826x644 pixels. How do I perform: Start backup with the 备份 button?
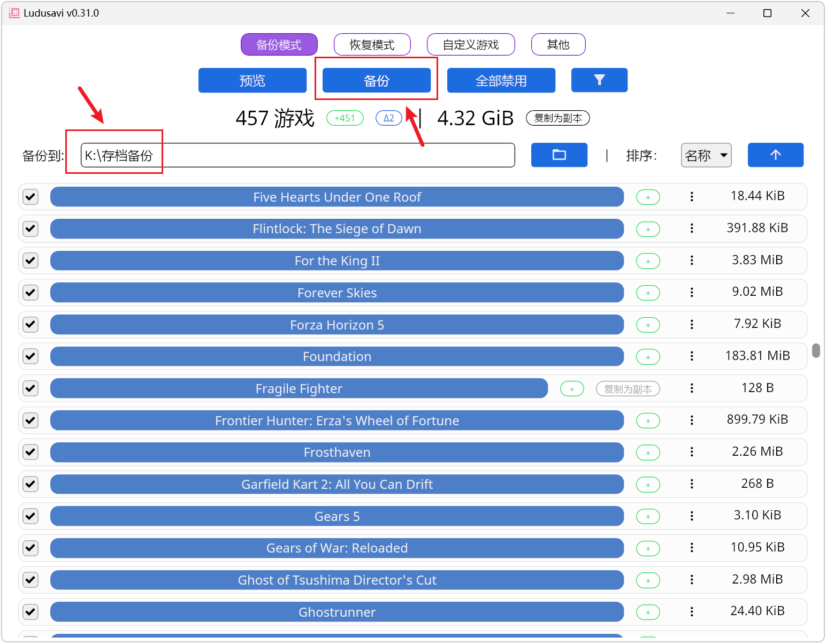tap(377, 80)
